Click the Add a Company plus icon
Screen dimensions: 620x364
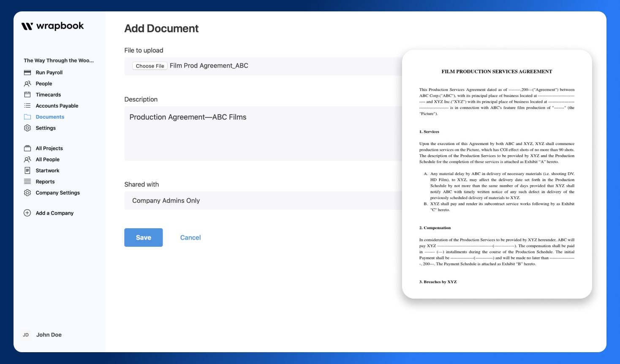(27, 213)
